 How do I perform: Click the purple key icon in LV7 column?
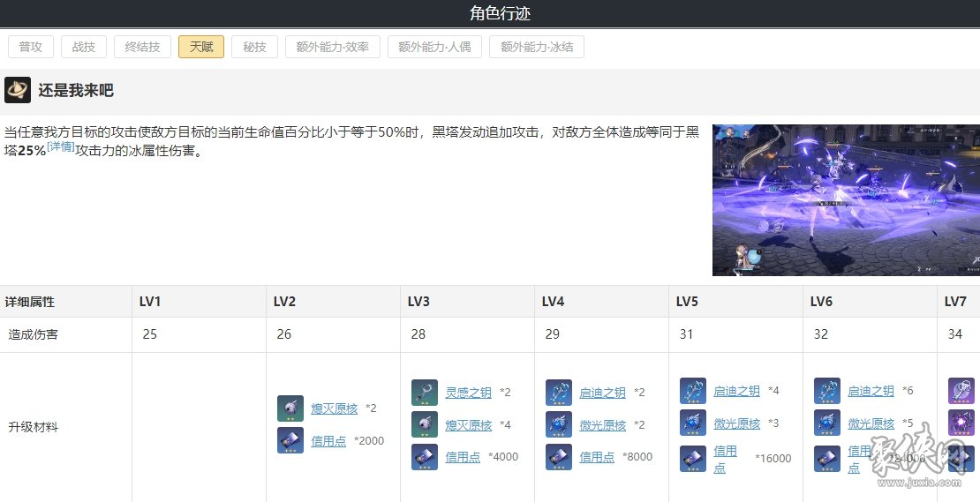tap(961, 391)
